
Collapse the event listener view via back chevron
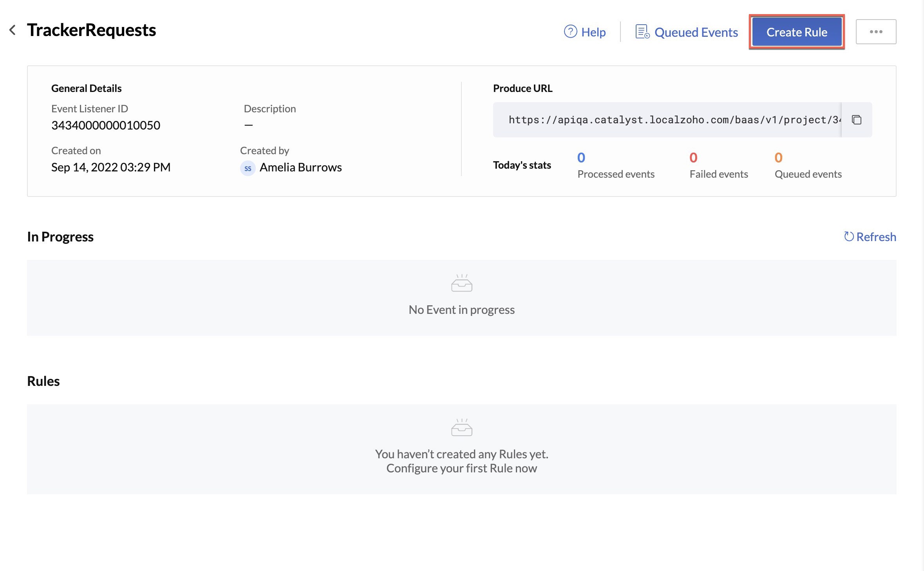click(x=13, y=30)
